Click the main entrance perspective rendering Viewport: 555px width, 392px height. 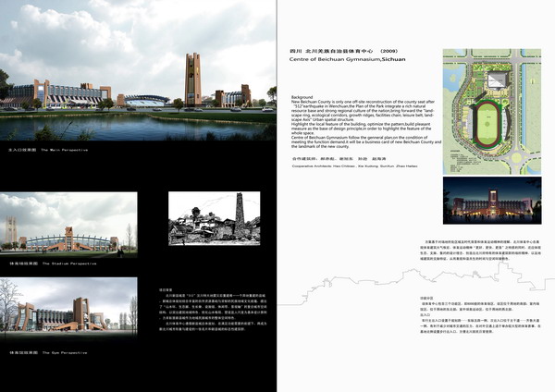click(x=138, y=70)
